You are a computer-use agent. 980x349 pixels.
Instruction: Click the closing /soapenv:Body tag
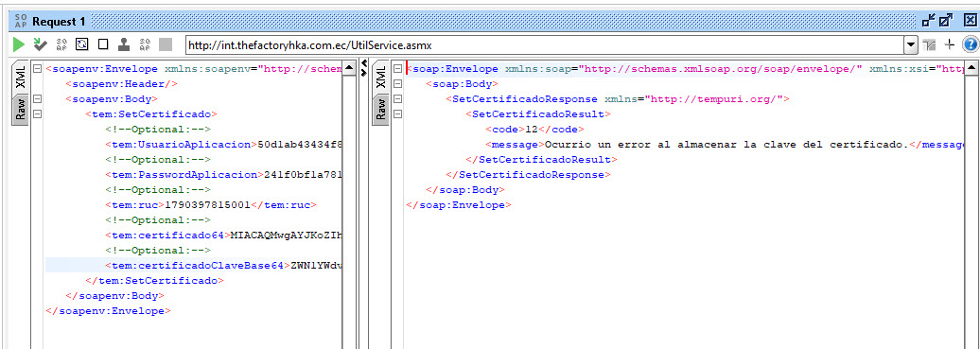tap(114, 296)
